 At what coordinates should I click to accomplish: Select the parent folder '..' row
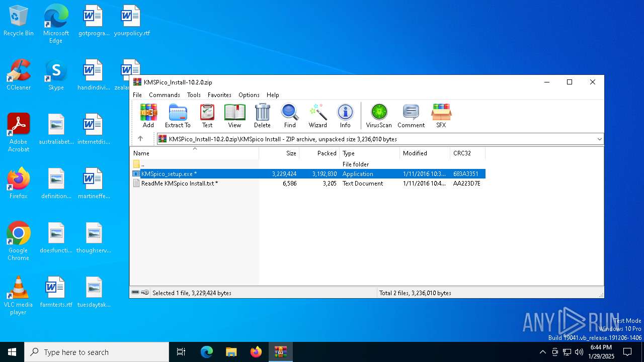coord(308,164)
